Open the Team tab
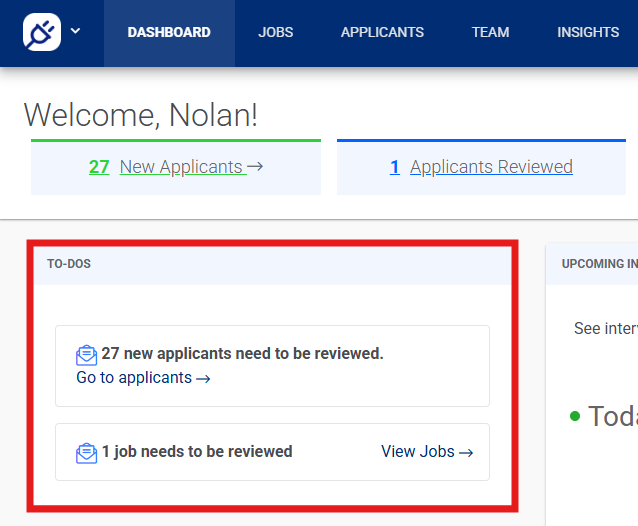638x526 pixels. (490, 32)
